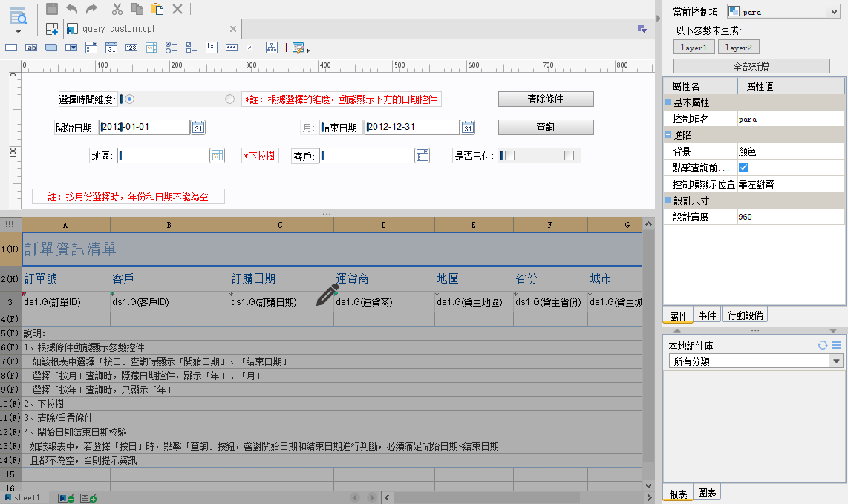Collapse the 設計尺寸 section
Screen dimensions: 848x504
coord(668,200)
